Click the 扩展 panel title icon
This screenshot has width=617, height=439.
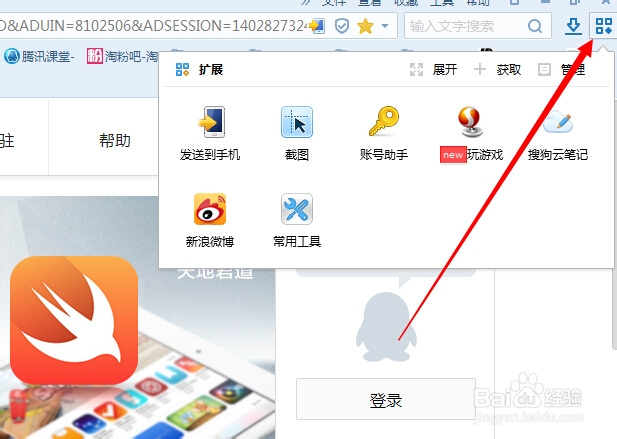click(x=182, y=70)
